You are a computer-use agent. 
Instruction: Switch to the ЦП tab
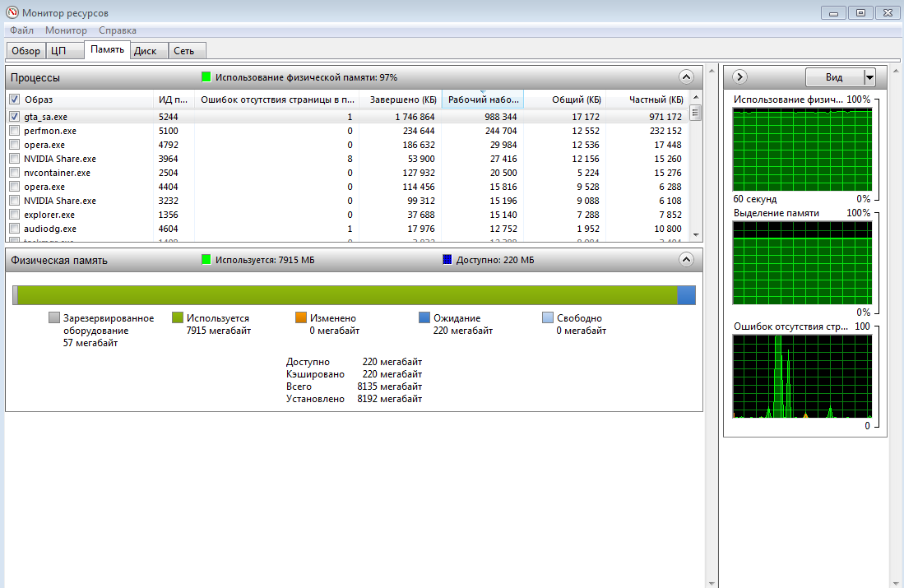click(64, 51)
